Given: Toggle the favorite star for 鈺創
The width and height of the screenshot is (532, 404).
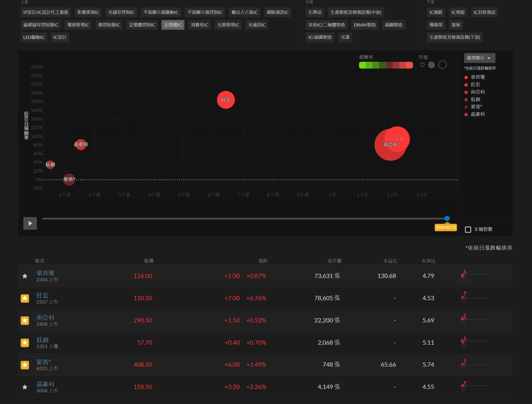Looking at the screenshot, I should click(x=25, y=343).
